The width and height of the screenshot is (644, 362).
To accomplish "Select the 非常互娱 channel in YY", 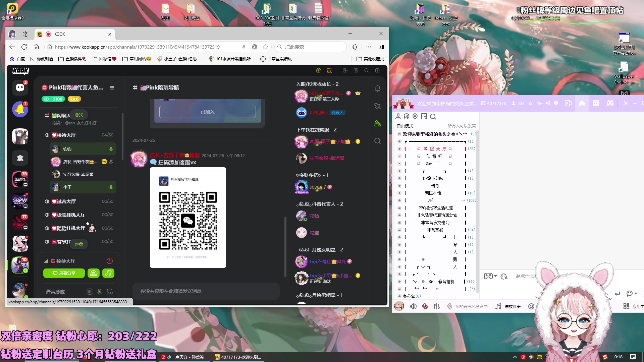I will tap(435, 230).
